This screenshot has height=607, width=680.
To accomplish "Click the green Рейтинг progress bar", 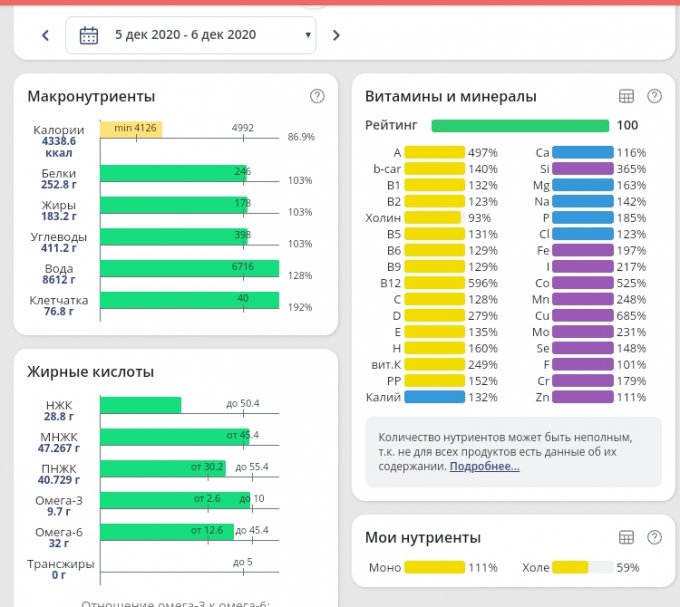I will tap(520, 126).
